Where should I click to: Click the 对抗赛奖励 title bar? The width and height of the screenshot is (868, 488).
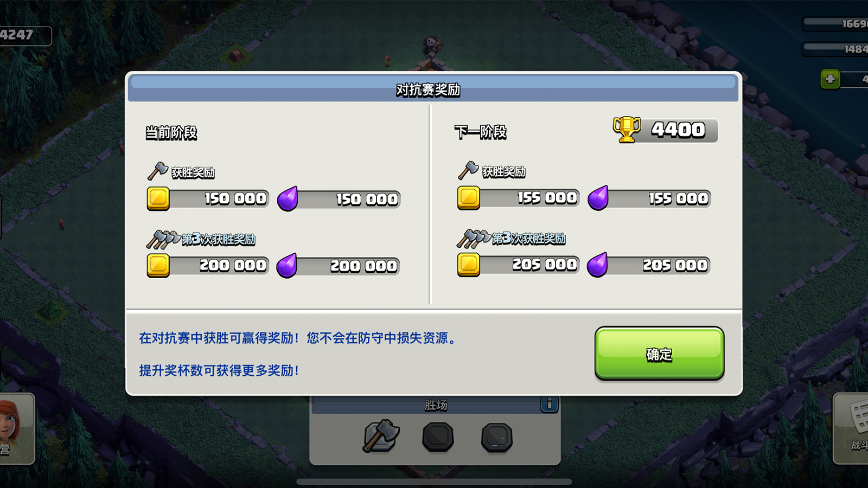(x=433, y=89)
